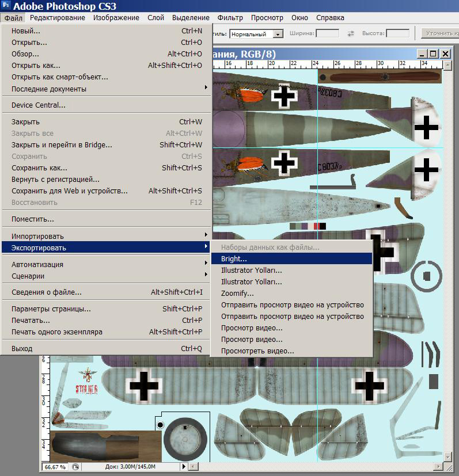Image resolution: width=459 pixels, height=476 pixels.
Task: Open the Слой menu
Action: [156, 18]
